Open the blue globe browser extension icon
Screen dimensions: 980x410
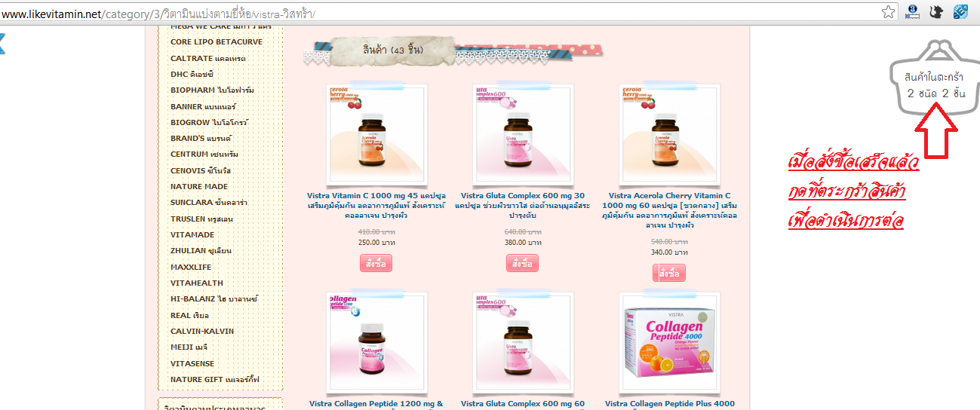click(x=960, y=11)
